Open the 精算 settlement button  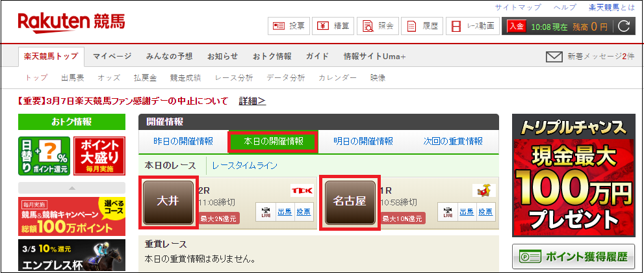[x=333, y=26]
